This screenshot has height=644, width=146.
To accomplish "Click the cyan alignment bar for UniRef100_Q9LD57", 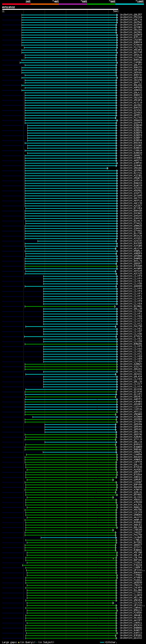I will point(70,15).
